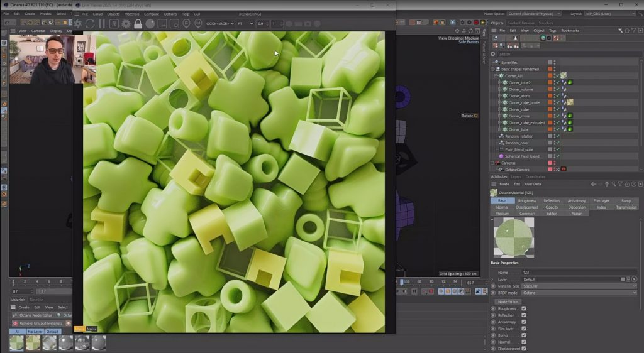Collapse basic shapes remeshed tree node
The width and height of the screenshot is (644, 353).
pyautogui.click(x=492, y=69)
